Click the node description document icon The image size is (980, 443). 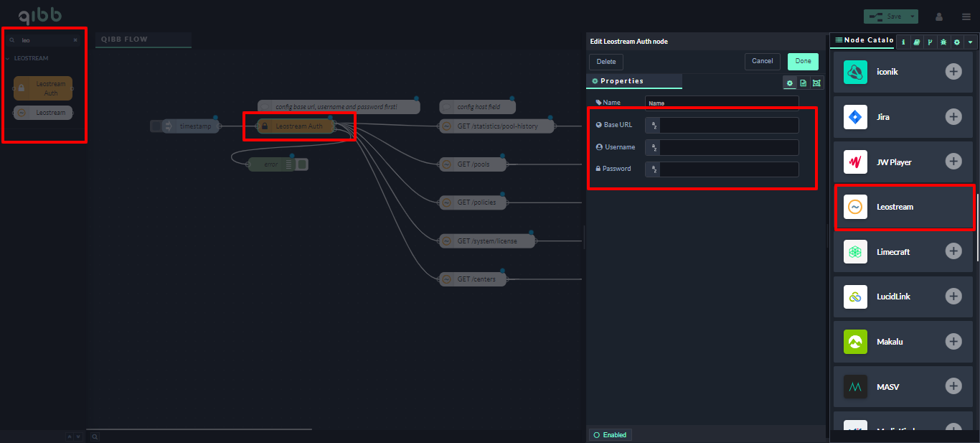(x=803, y=83)
